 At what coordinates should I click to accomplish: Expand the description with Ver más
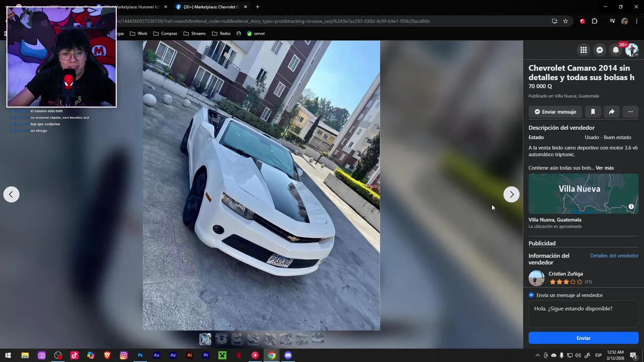click(x=605, y=168)
